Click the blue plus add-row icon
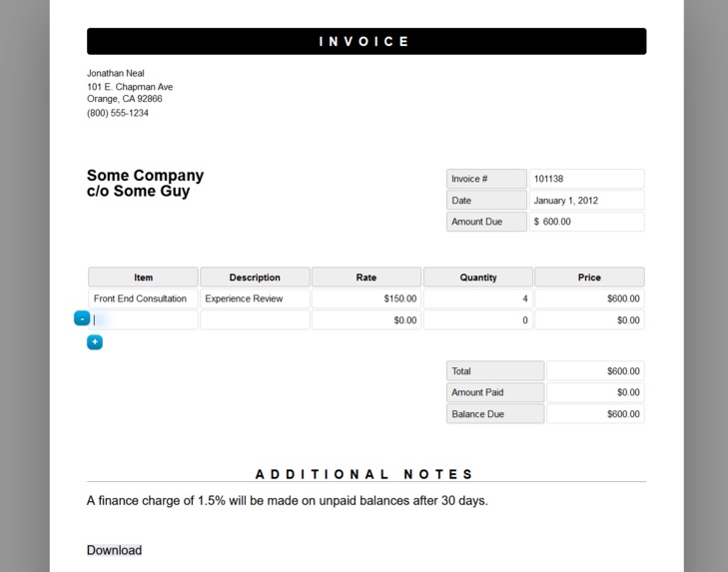The height and width of the screenshot is (572, 728). coord(95,342)
